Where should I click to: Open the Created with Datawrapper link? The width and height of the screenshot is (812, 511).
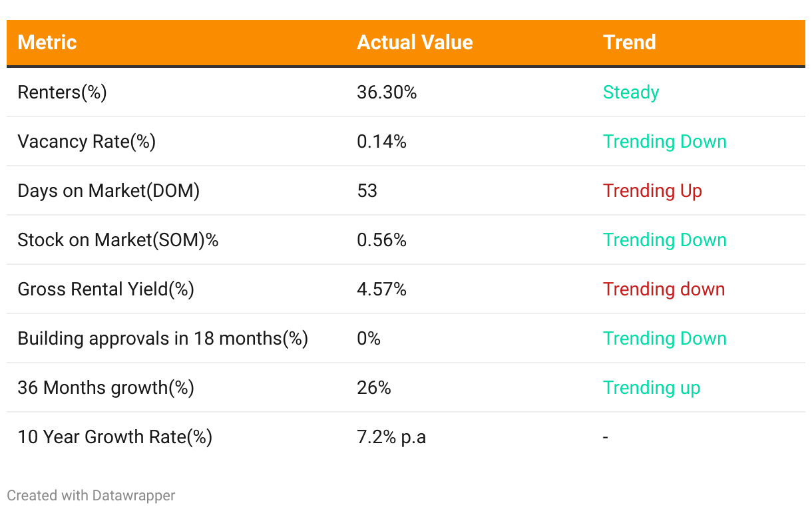click(x=91, y=496)
